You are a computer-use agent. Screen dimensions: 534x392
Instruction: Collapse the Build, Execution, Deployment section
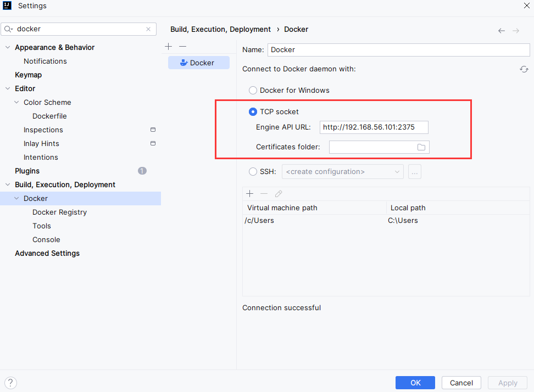pos(8,185)
